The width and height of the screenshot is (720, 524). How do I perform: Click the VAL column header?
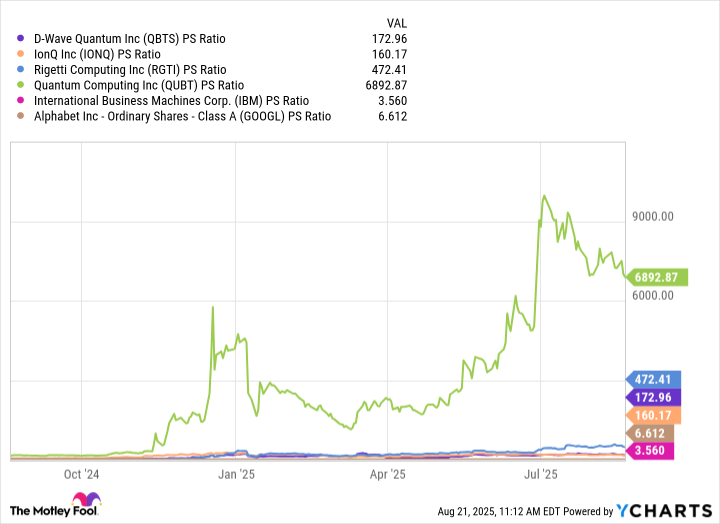pyautogui.click(x=396, y=23)
